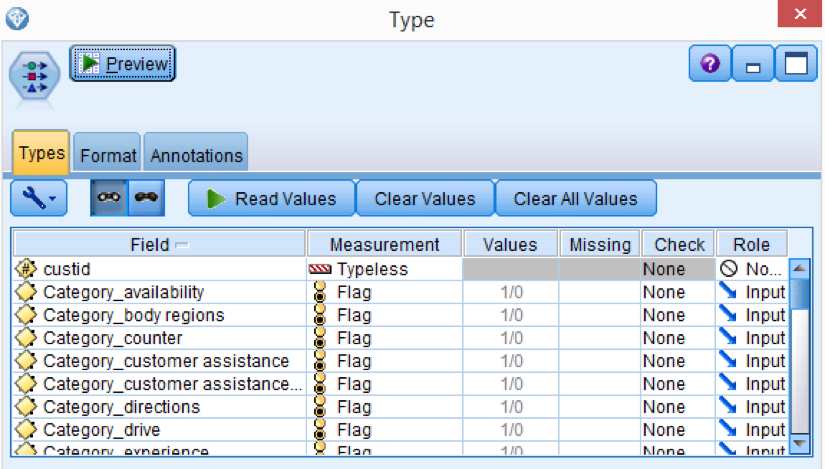Click the Values column header

click(x=510, y=244)
